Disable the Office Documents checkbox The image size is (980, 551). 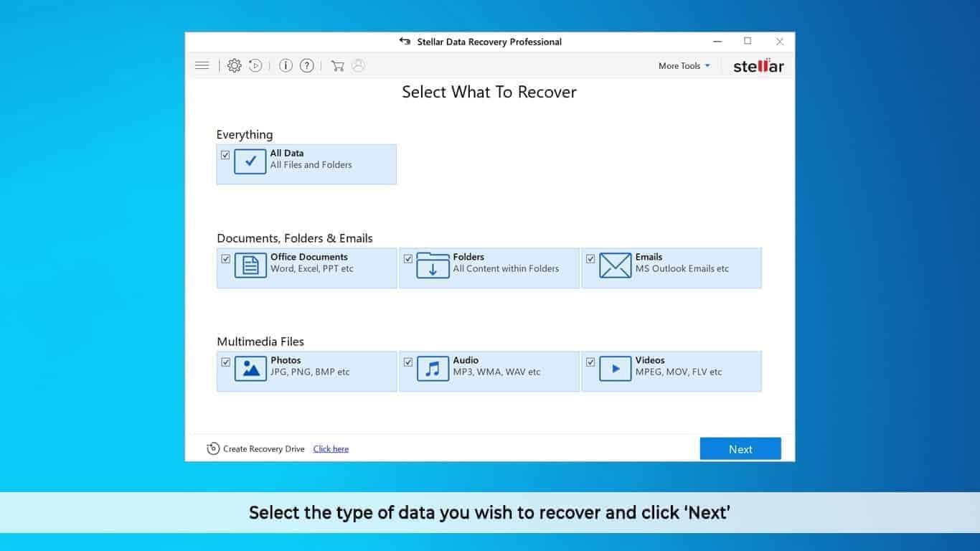click(x=226, y=258)
